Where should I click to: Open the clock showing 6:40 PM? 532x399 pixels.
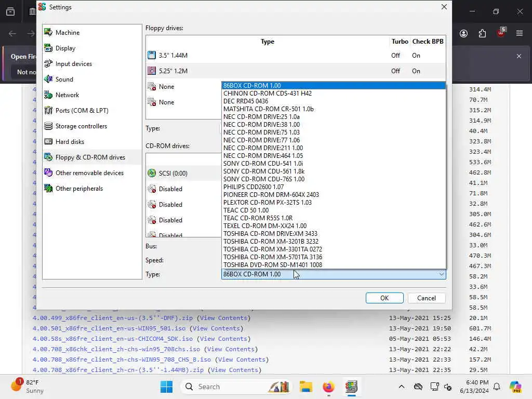474,387
